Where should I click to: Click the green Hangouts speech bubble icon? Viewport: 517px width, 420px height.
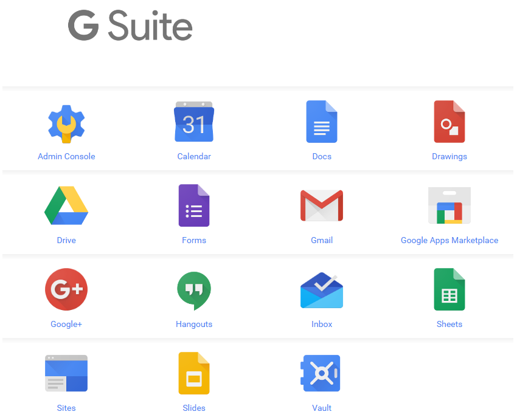(194, 291)
